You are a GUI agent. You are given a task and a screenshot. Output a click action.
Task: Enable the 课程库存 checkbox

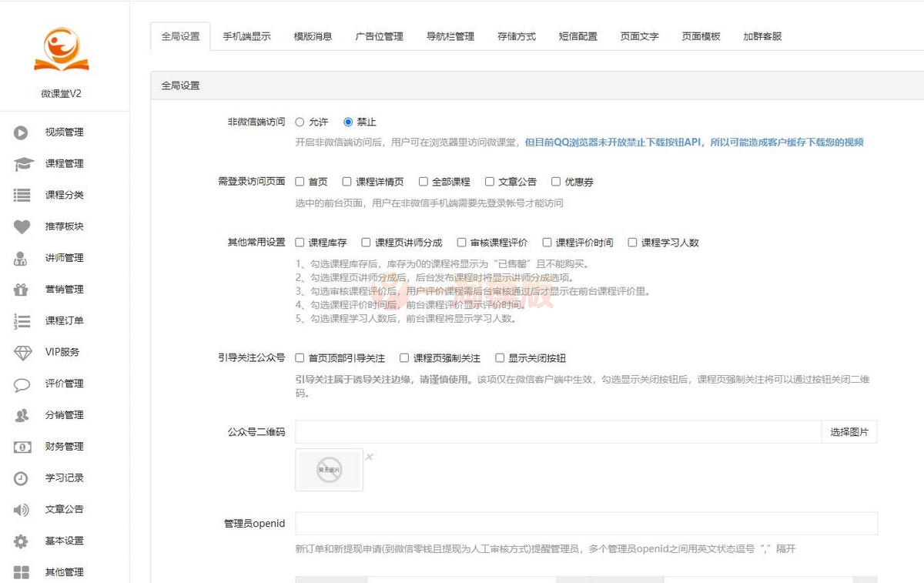[300, 242]
